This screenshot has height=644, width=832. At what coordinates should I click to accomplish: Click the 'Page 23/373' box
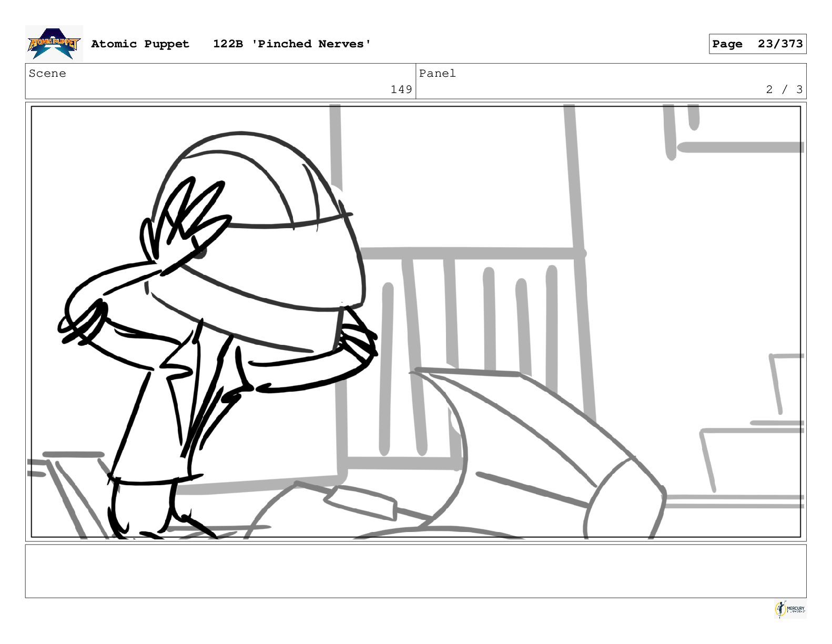[x=757, y=44]
